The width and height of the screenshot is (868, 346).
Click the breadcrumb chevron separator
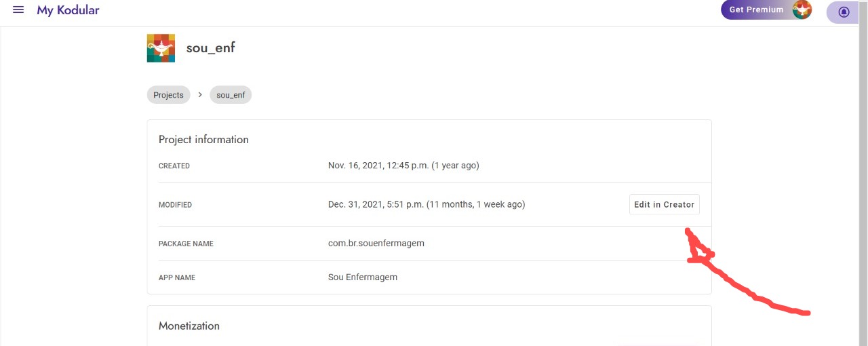[x=200, y=95]
